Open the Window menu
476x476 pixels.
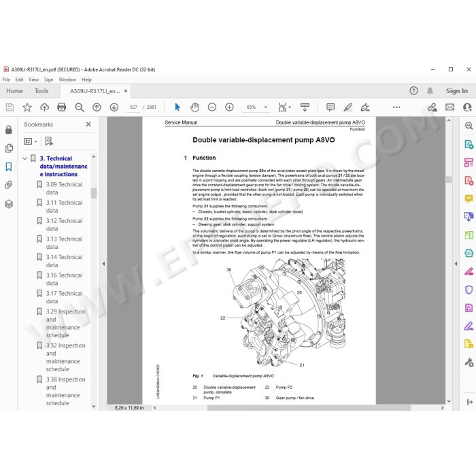[67, 80]
